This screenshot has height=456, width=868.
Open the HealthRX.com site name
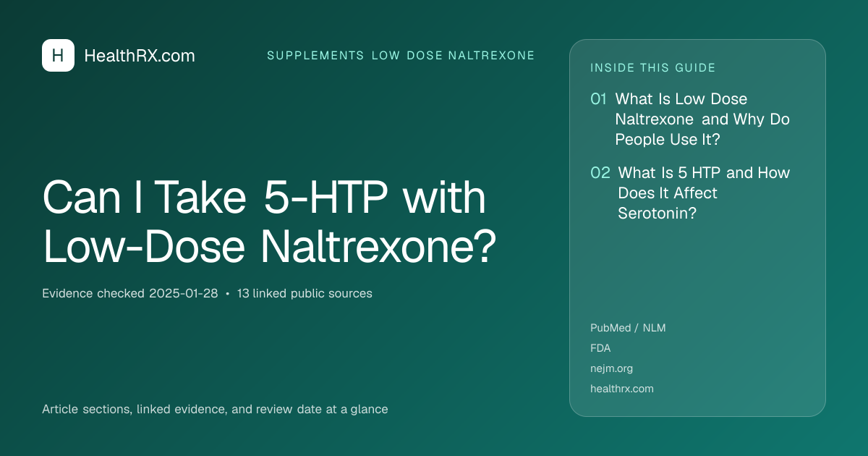click(140, 56)
